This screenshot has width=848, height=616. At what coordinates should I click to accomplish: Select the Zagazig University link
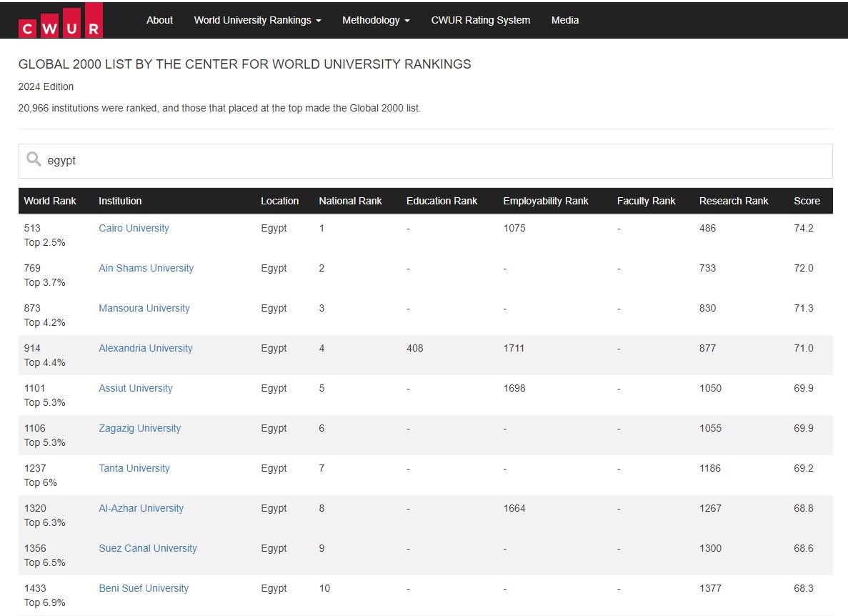139,428
